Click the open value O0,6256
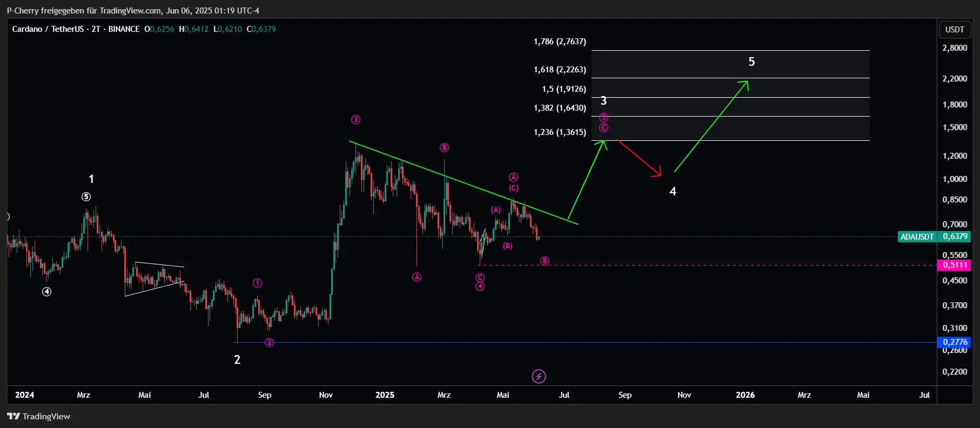The image size is (980, 428). coord(159,29)
